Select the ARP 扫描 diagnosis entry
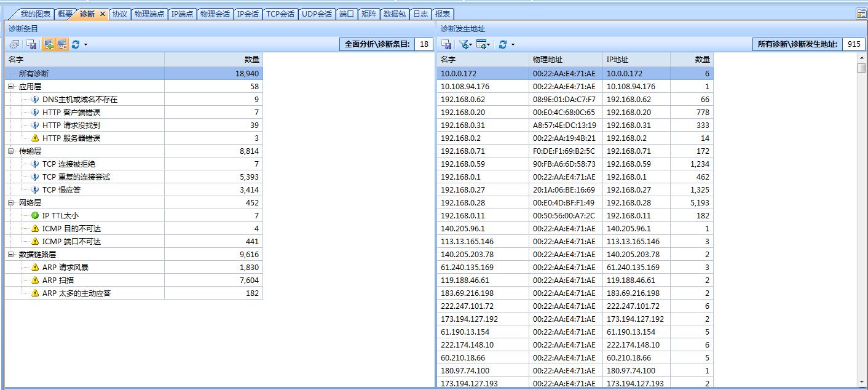This screenshot has width=868, height=390. pos(58,281)
